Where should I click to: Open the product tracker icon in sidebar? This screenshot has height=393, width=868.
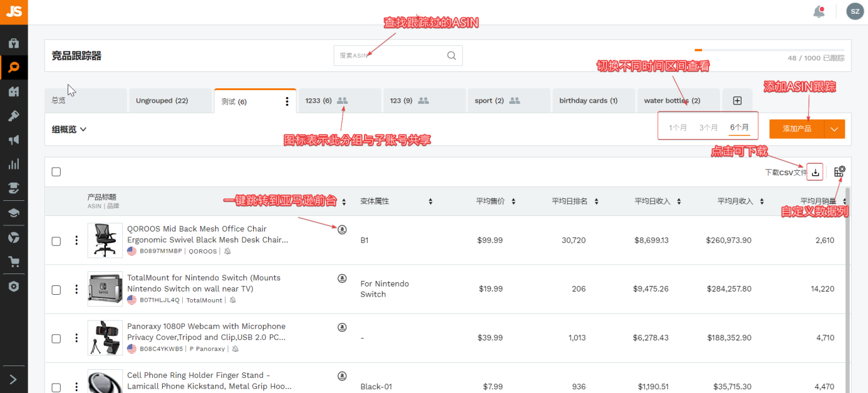tap(14, 67)
